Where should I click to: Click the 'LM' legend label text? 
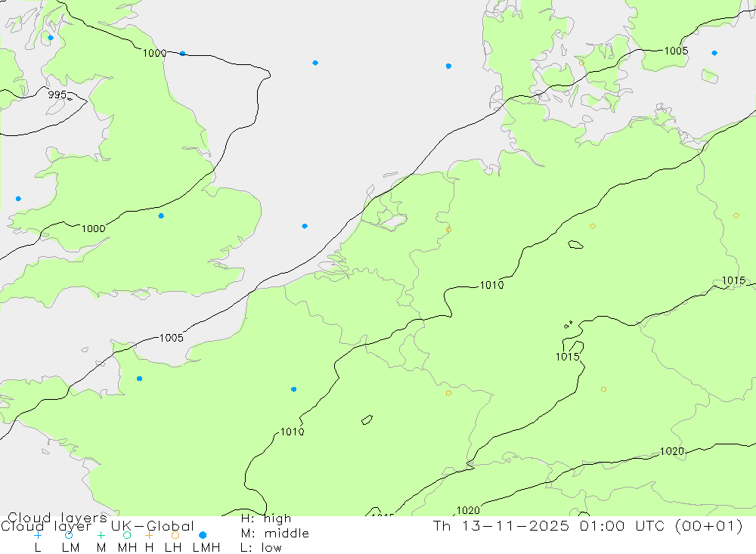(x=70, y=548)
